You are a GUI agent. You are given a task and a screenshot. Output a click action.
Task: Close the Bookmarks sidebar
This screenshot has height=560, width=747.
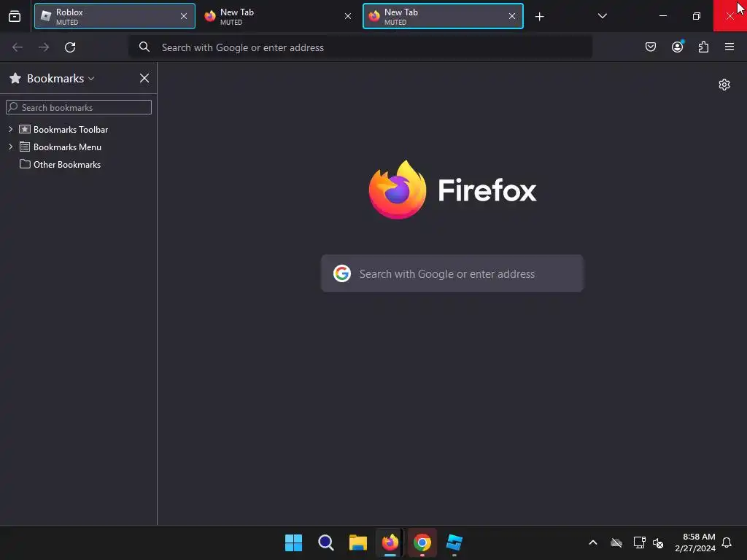[144, 79]
